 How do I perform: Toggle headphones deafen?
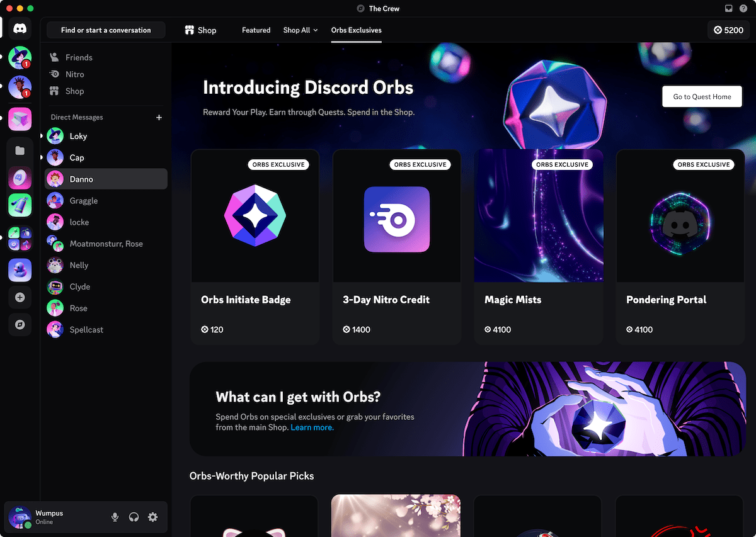point(134,517)
